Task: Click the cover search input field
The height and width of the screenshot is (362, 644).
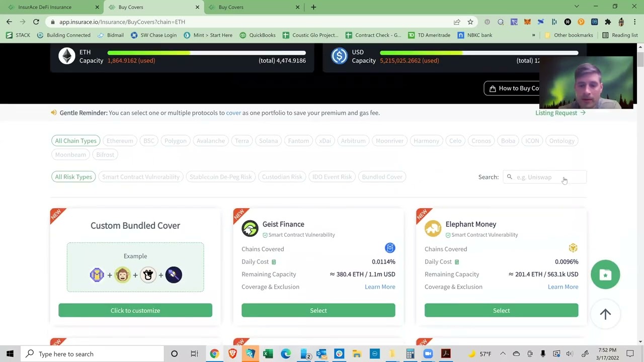Action: pos(545,177)
